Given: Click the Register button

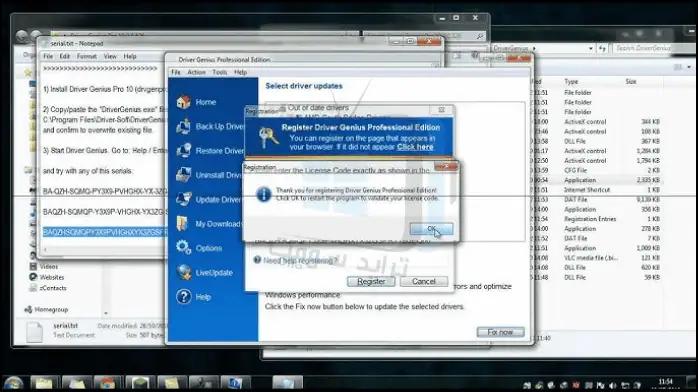Looking at the screenshot, I should (371, 281).
